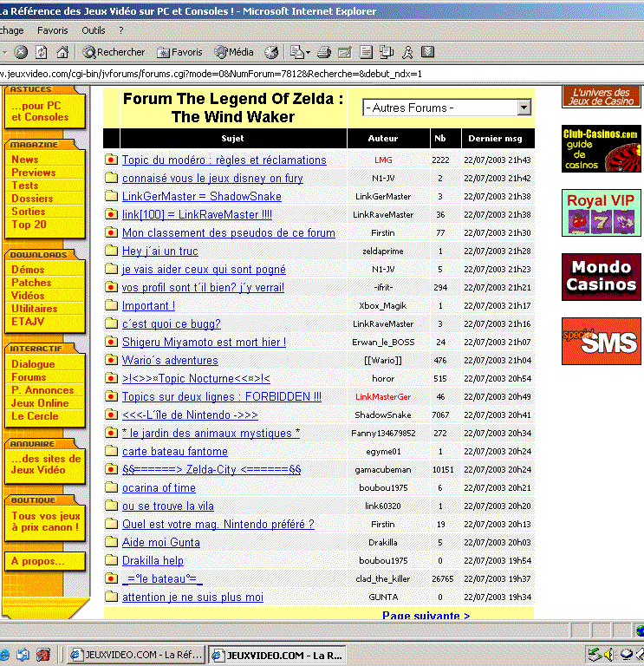This screenshot has height=666, width=644.
Task: Open the Média toolbar panel
Action: [234, 52]
